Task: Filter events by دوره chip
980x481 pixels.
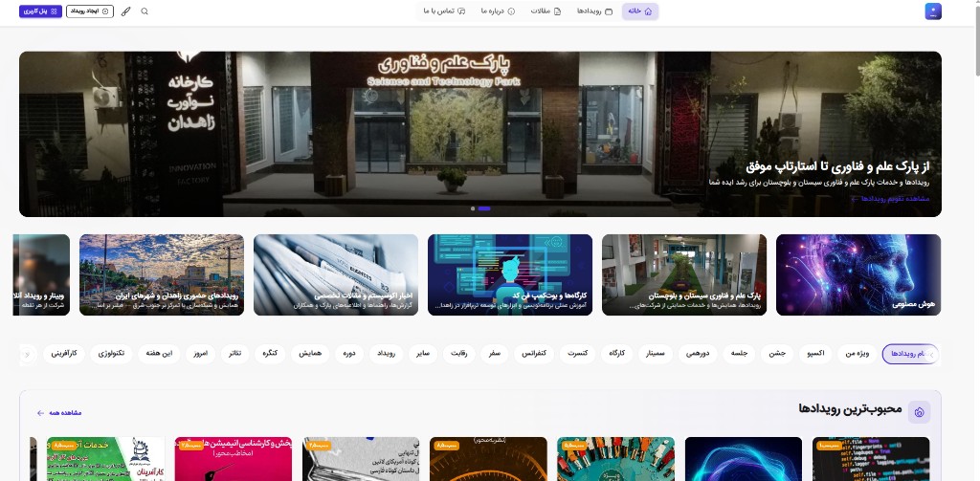Action: [x=348, y=354]
